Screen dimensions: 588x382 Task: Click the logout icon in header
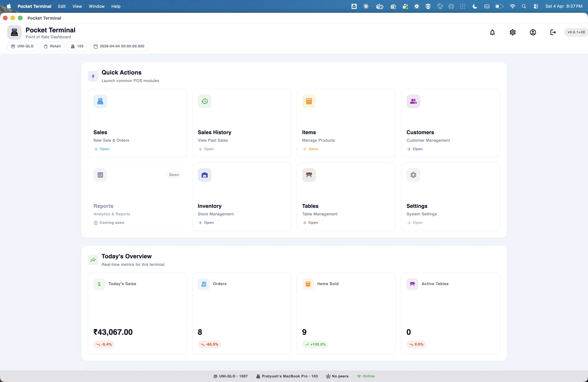(553, 32)
